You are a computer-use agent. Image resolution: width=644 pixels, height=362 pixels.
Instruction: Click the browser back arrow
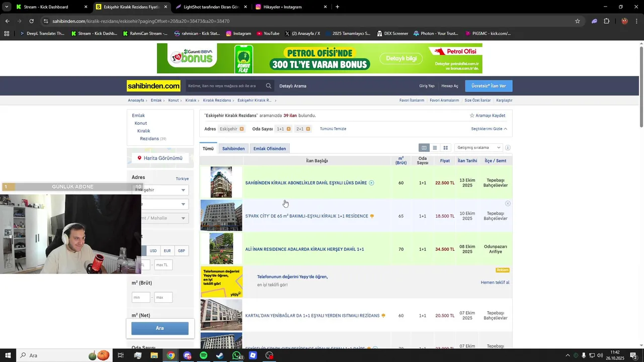click(7, 21)
